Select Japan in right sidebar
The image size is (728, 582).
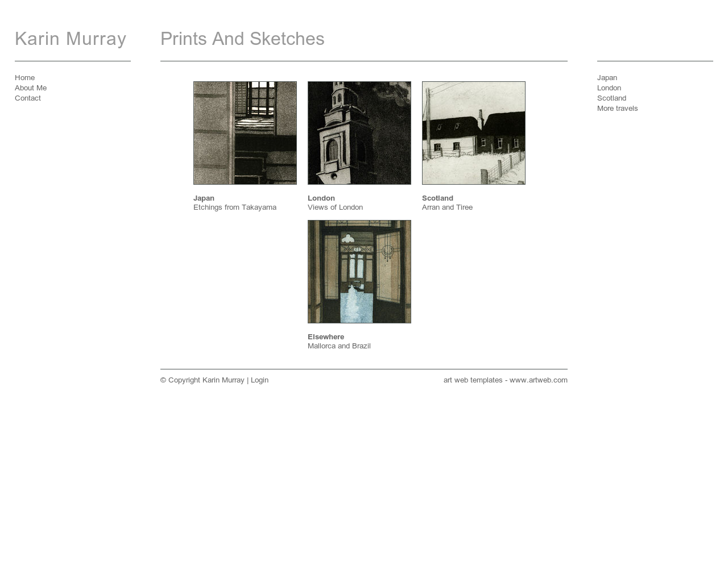pos(607,78)
